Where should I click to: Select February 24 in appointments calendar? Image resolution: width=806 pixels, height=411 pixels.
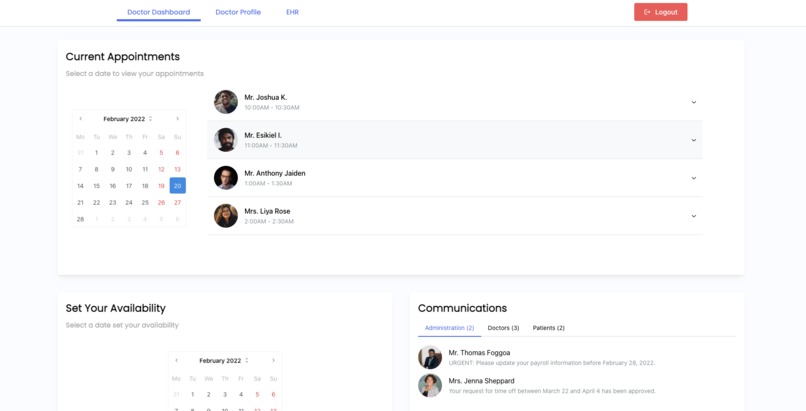pos(129,202)
